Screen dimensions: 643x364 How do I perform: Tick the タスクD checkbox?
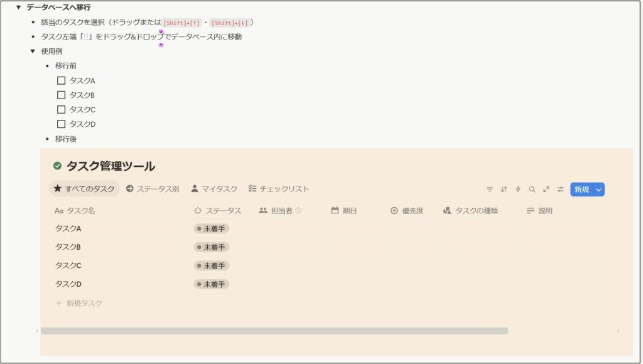(62, 124)
